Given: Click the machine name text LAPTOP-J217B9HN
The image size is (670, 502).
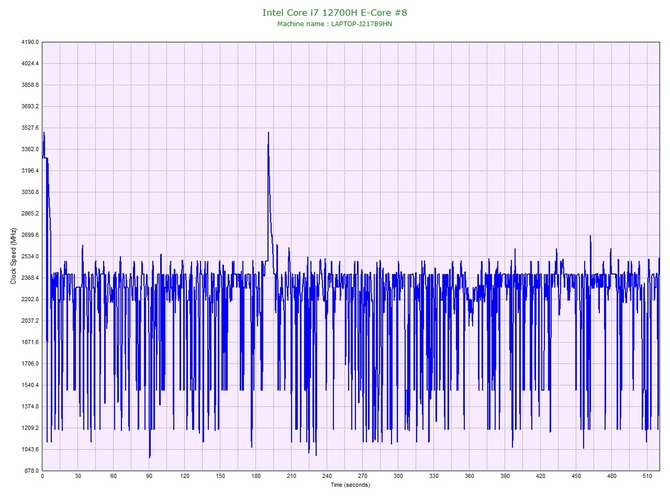Looking at the screenshot, I should tap(361, 24).
